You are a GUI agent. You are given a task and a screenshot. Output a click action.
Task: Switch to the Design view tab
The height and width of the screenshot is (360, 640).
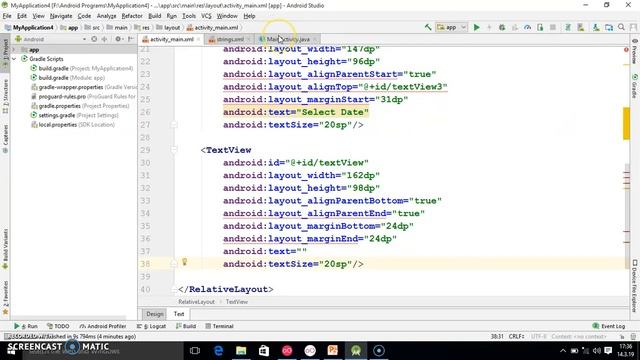154,314
